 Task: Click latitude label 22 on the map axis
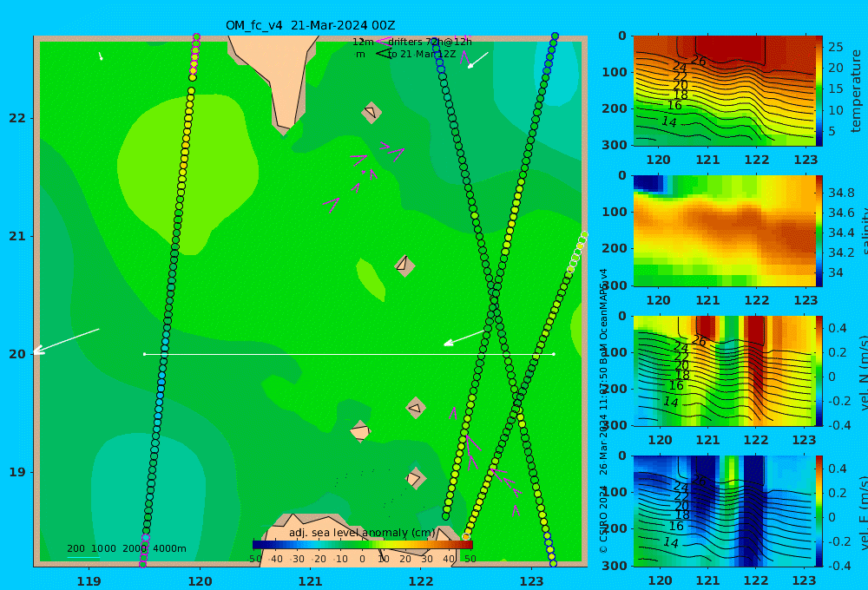tap(17, 118)
